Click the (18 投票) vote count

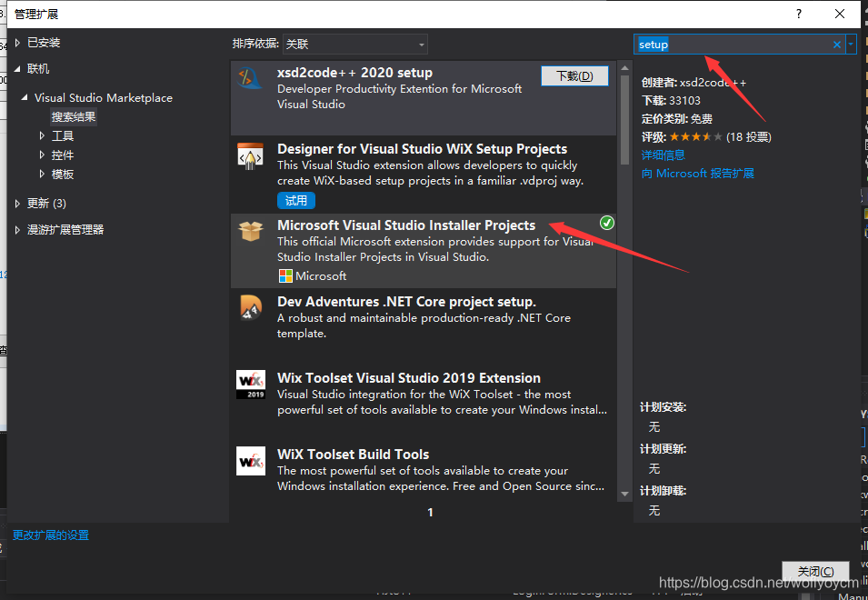tap(748, 136)
